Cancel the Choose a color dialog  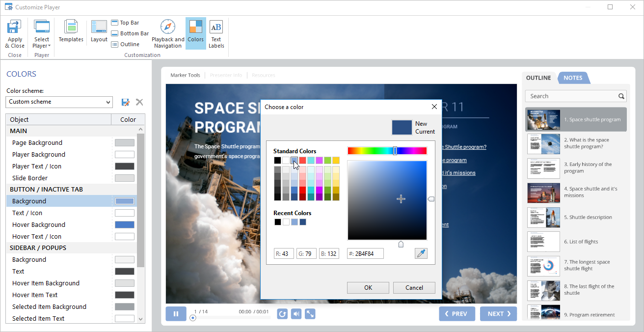(414, 288)
